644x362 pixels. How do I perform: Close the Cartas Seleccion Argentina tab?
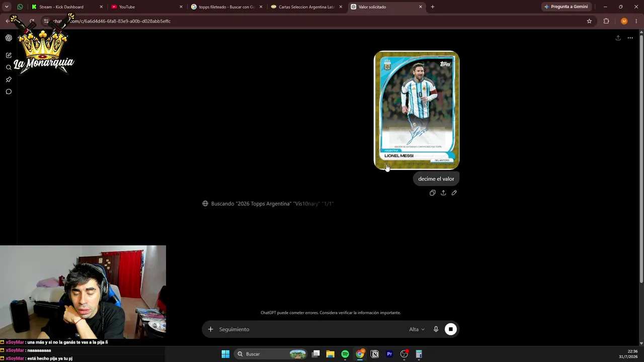(341, 7)
